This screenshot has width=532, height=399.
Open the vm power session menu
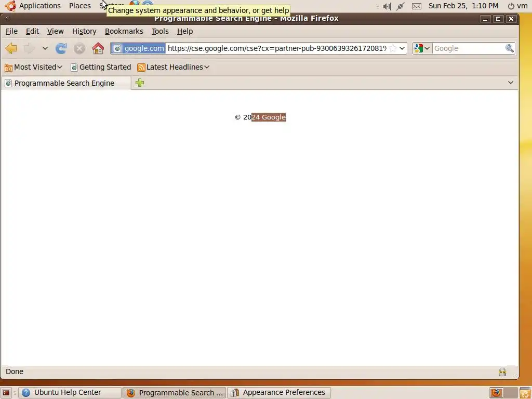pyautogui.click(x=517, y=6)
